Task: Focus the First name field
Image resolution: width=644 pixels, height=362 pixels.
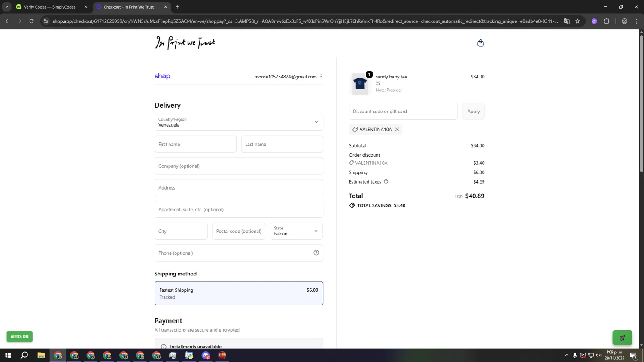Action: 195,144
